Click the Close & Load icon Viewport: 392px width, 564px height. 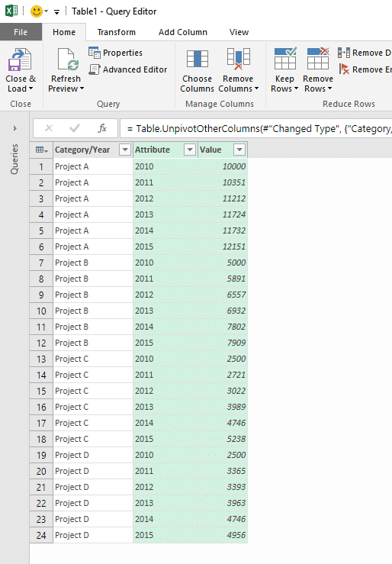coord(20,60)
